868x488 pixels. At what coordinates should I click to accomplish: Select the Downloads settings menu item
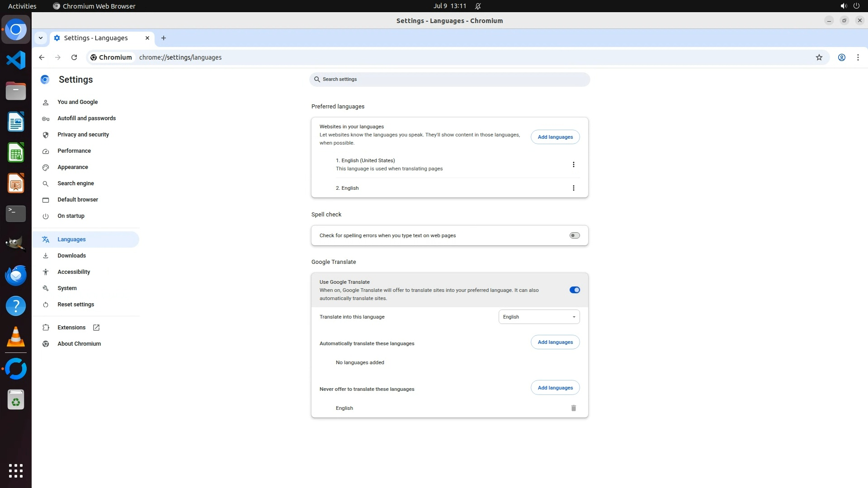(x=71, y=256)
